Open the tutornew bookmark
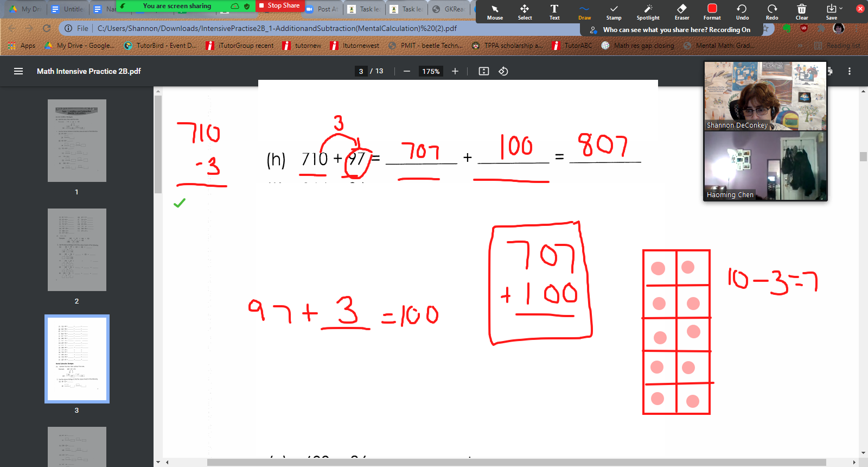 tap(302, 46)
